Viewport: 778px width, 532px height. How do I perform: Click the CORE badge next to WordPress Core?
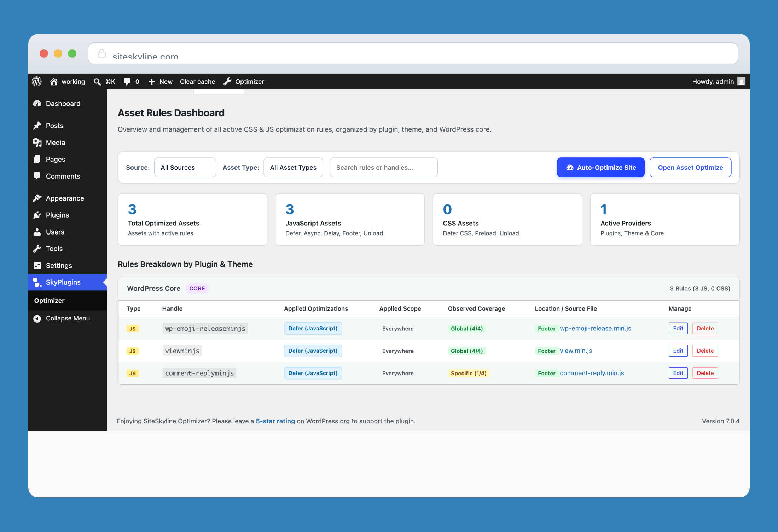(197, 289)
